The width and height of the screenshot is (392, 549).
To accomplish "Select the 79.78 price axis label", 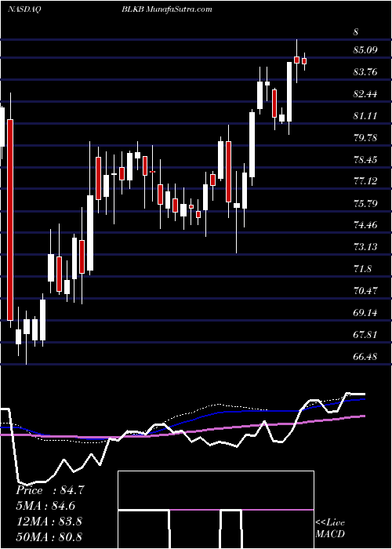I will click(365, 137).
